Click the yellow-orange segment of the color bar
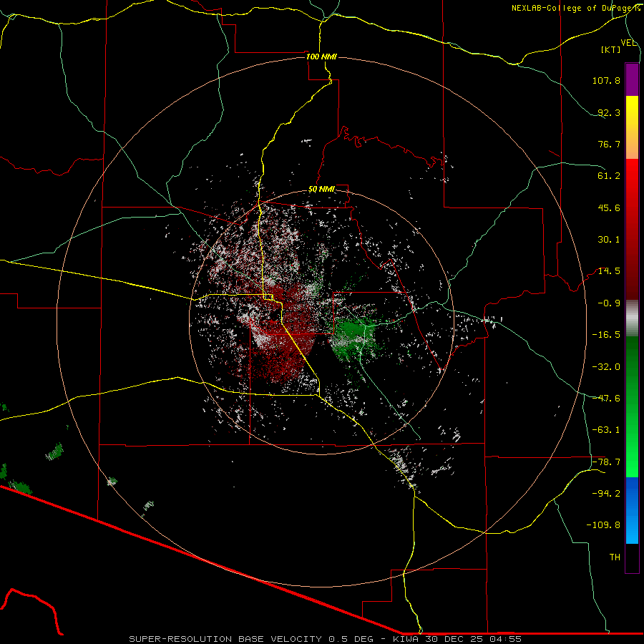This screenshot has width=644, height=644. [x=632, y=127]
